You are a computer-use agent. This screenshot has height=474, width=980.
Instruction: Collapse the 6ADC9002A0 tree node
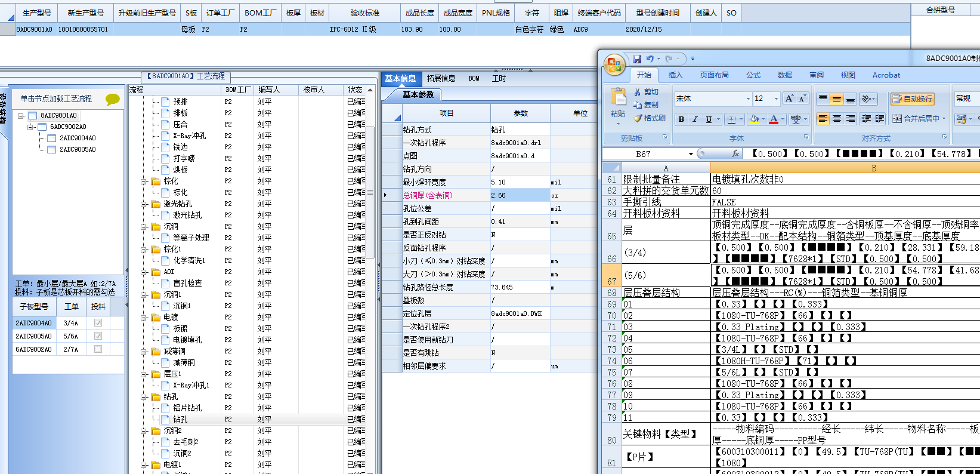[x=30, y=127]
